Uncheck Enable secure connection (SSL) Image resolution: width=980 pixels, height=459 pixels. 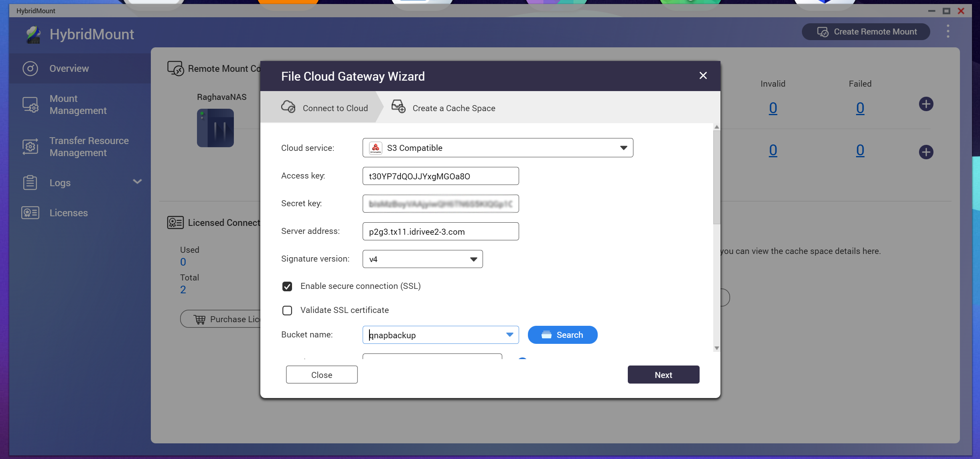point(287,286)
